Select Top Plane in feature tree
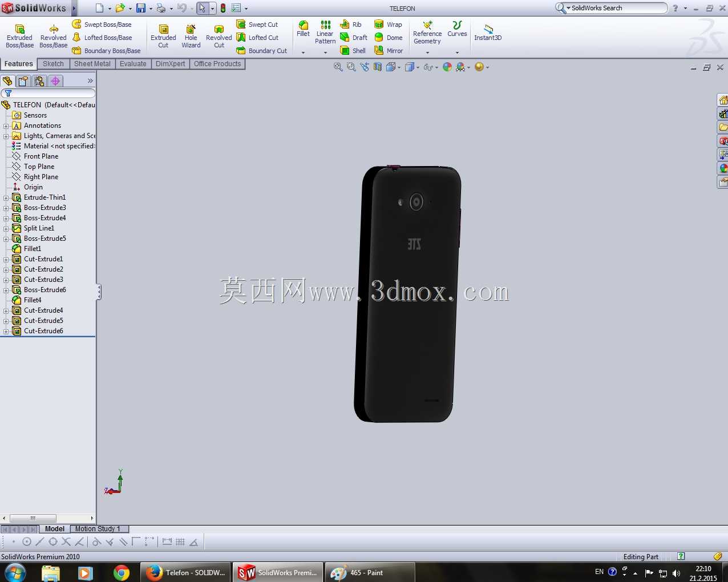This screenshot has width=728, height=582. [39, 167]
